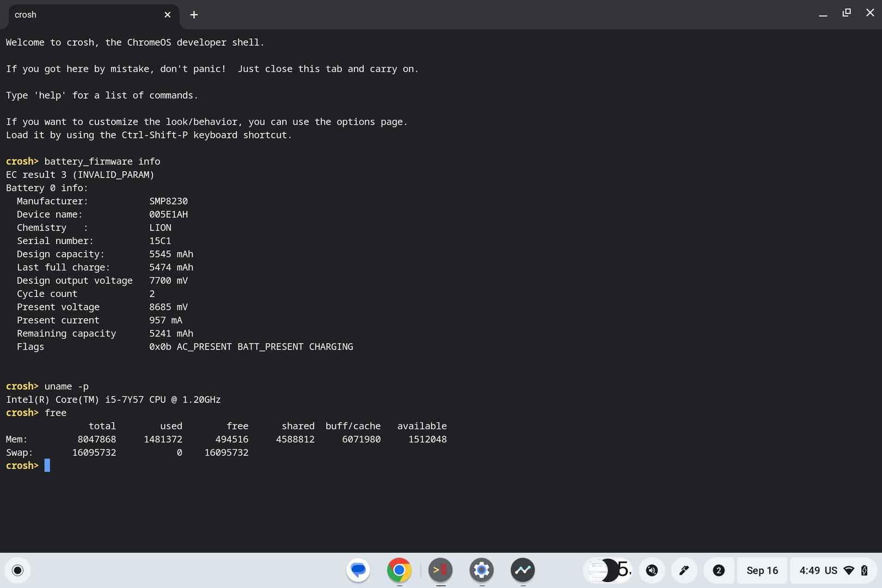Click the available memory value '1512048'
Image resolution: width=882 pixels, height=588 pixels.
[427, 439]
